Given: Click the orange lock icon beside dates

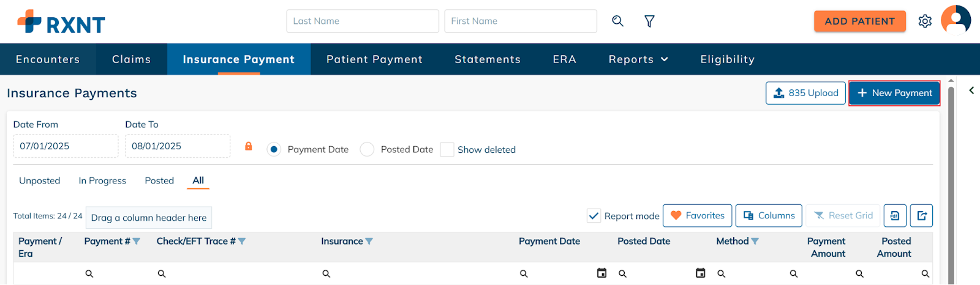Looking at the screenshot, I should [249, 146].
